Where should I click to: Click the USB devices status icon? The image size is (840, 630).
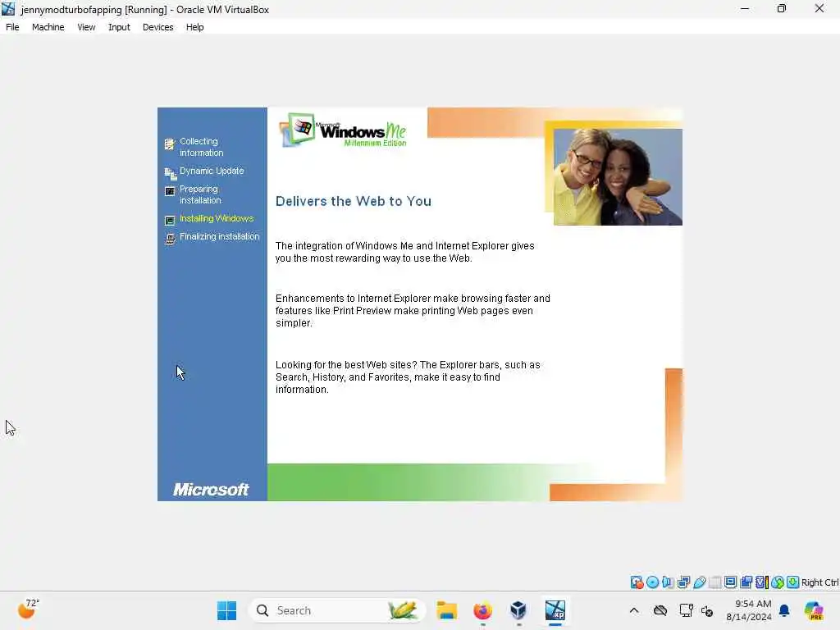coord(699,582)
